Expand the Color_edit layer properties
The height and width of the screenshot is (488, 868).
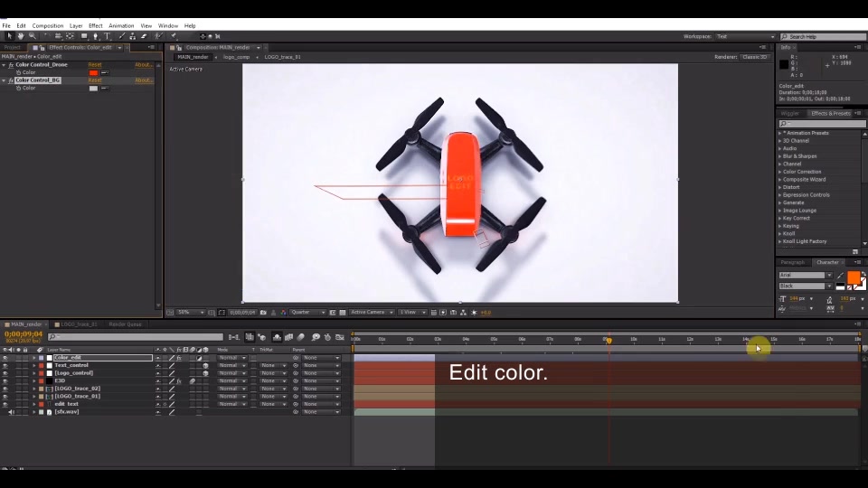pos(34,358)
